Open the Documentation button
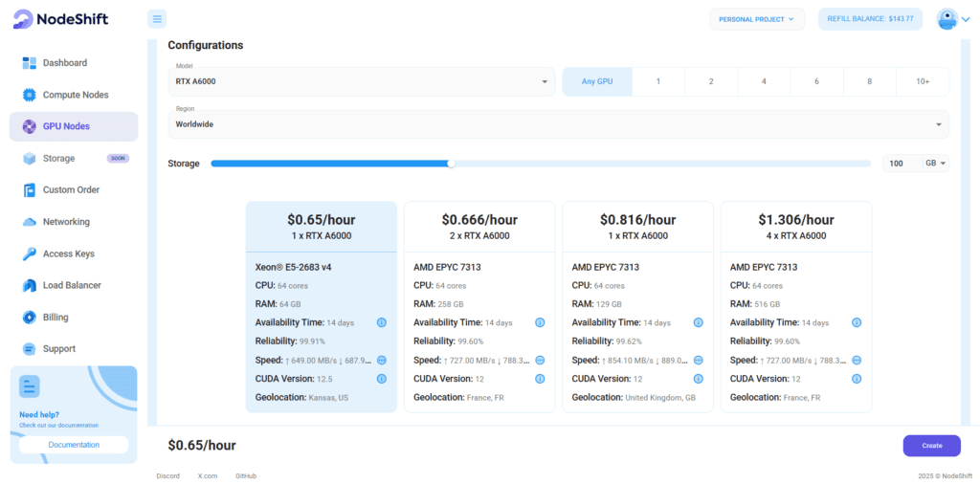 [x=74, y=445]
